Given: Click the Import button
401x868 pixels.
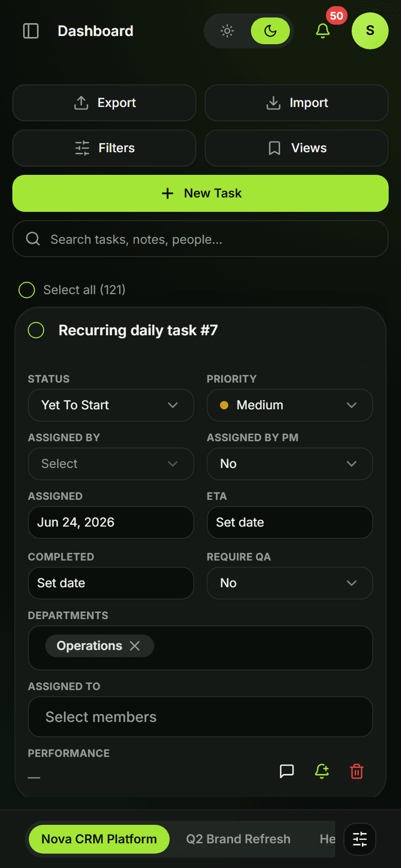Looking at the screenshot, I should 297,103.
